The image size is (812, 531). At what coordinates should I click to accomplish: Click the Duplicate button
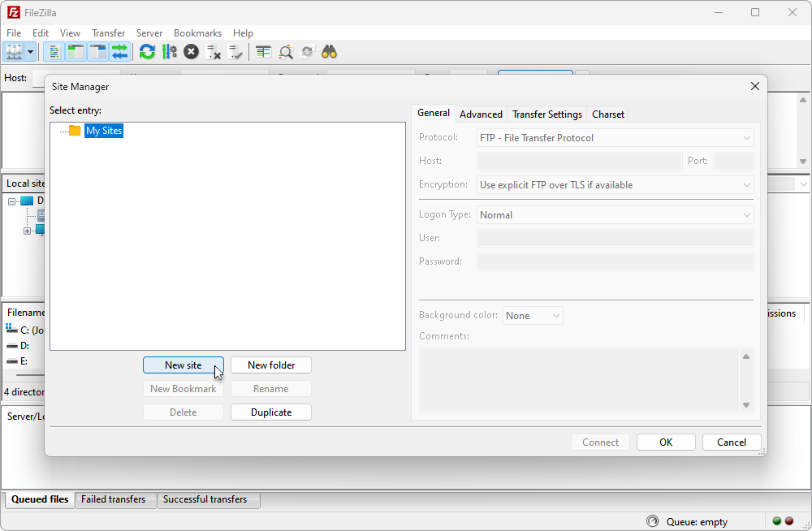point(271,412)
